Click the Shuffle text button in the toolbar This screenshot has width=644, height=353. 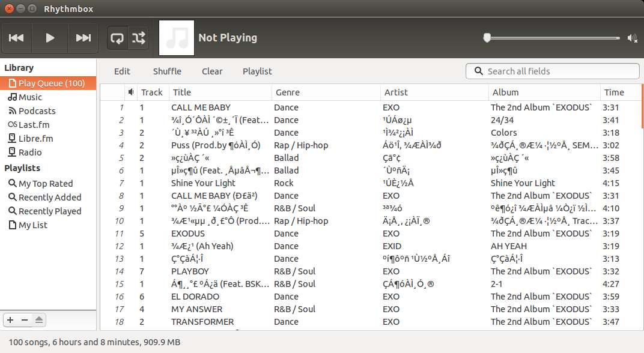[167, 71]
